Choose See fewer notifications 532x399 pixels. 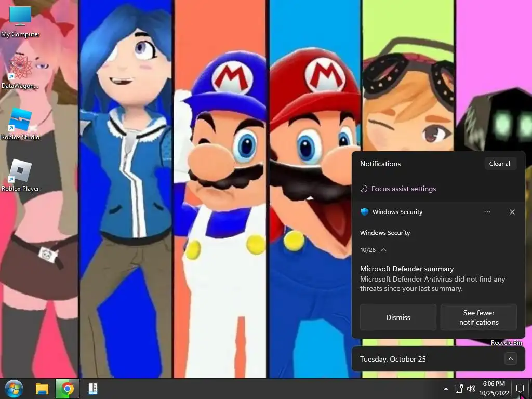478,317
